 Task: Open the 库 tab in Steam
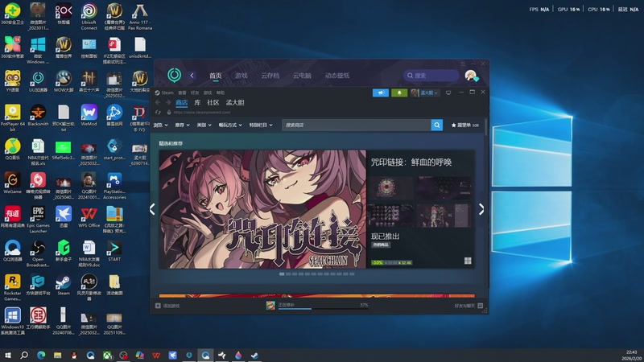(197, 103)
